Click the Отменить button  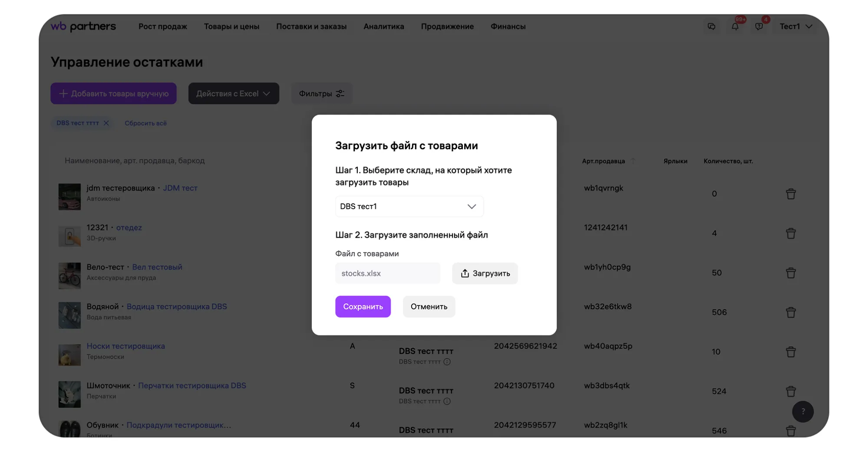(429, 307)
